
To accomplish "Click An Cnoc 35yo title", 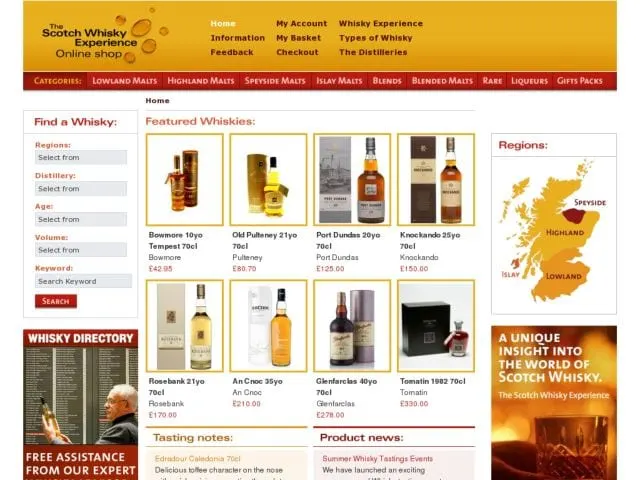I will (x=258, y=381).
